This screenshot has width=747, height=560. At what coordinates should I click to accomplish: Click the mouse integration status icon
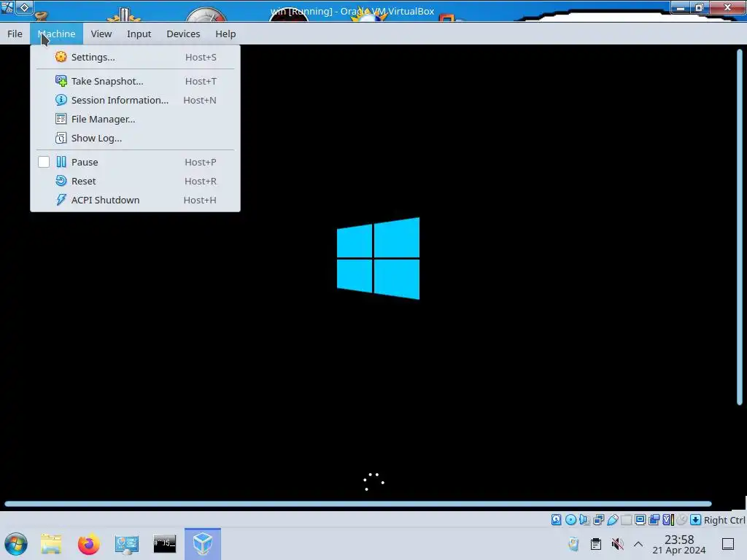tap(682, 520)
